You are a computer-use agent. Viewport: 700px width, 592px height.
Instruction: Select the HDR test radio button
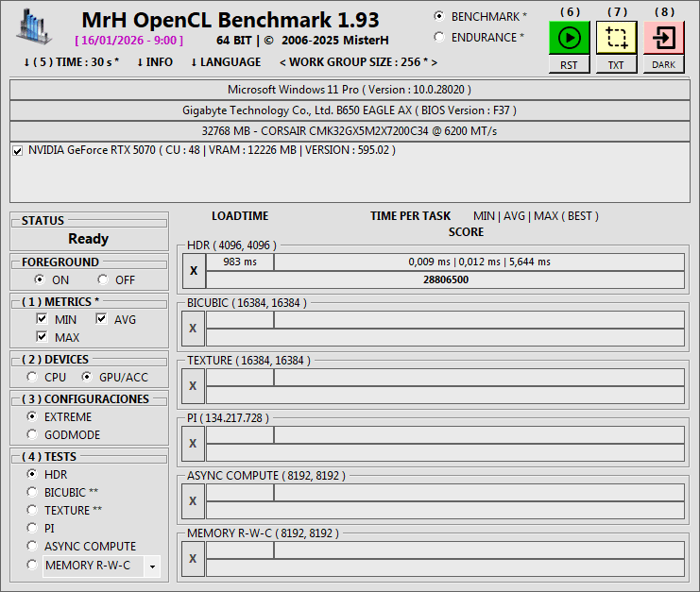pyautogui.click(x=32, y=474)
